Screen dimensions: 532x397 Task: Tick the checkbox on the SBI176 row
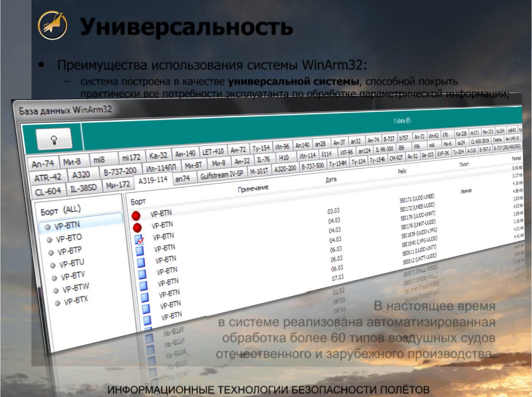140,251
